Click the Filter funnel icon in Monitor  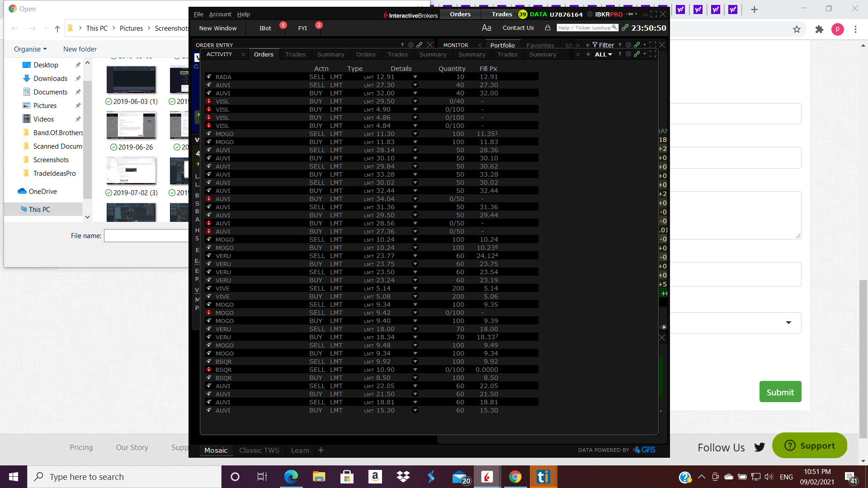(595, 45)
